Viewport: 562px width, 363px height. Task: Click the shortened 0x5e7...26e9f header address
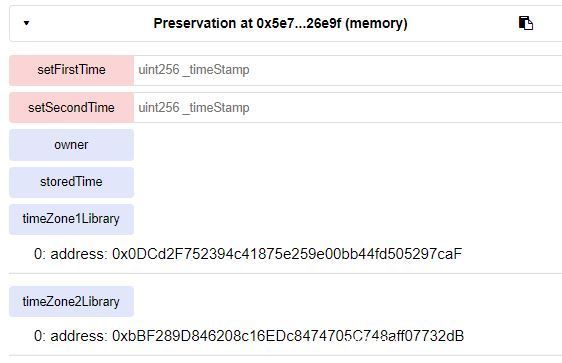[x=299, y=24]
